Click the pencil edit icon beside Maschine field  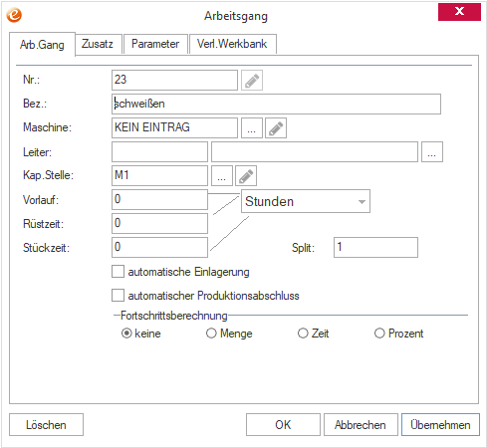click(276, 127)
